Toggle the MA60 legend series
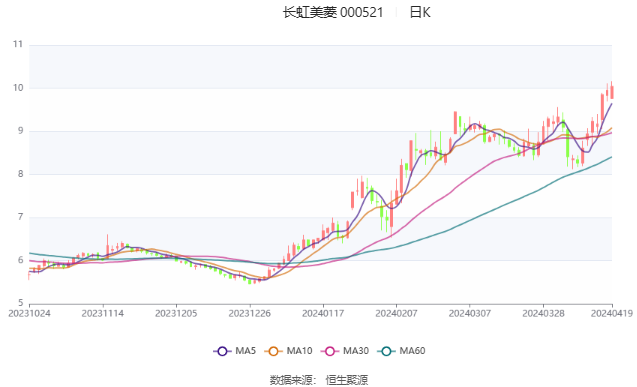 401,351
